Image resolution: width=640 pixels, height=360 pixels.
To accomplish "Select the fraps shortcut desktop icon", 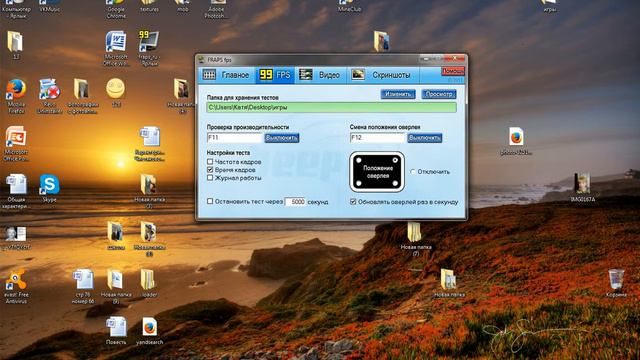I will [148, 49].
